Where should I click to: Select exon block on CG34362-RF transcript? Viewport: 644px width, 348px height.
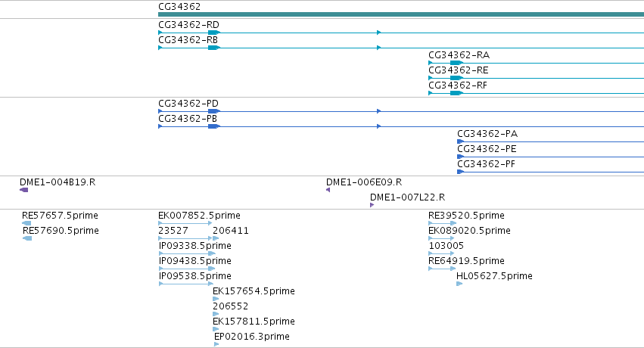point(456,93)
